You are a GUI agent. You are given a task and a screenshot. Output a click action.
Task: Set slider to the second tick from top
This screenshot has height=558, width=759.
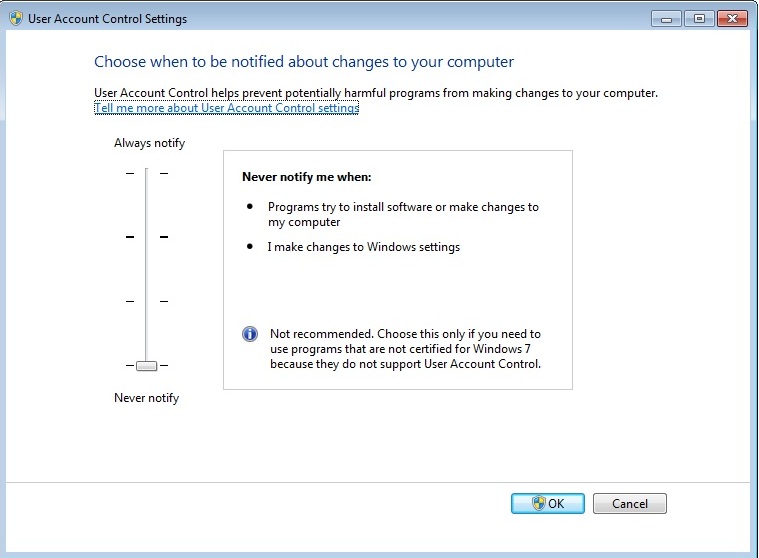point(147,237)
